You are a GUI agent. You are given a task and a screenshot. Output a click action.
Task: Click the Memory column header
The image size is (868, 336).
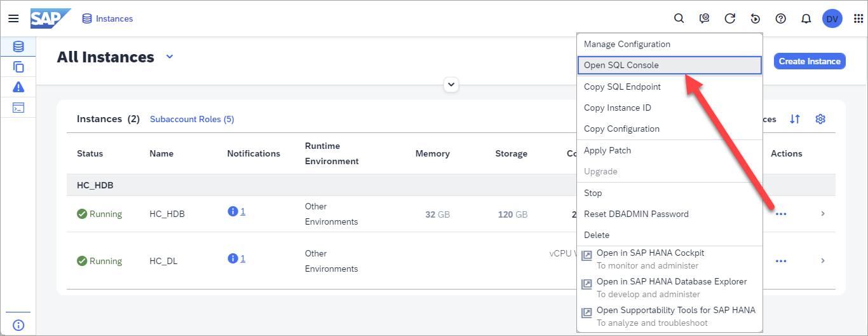click(433, 153)
